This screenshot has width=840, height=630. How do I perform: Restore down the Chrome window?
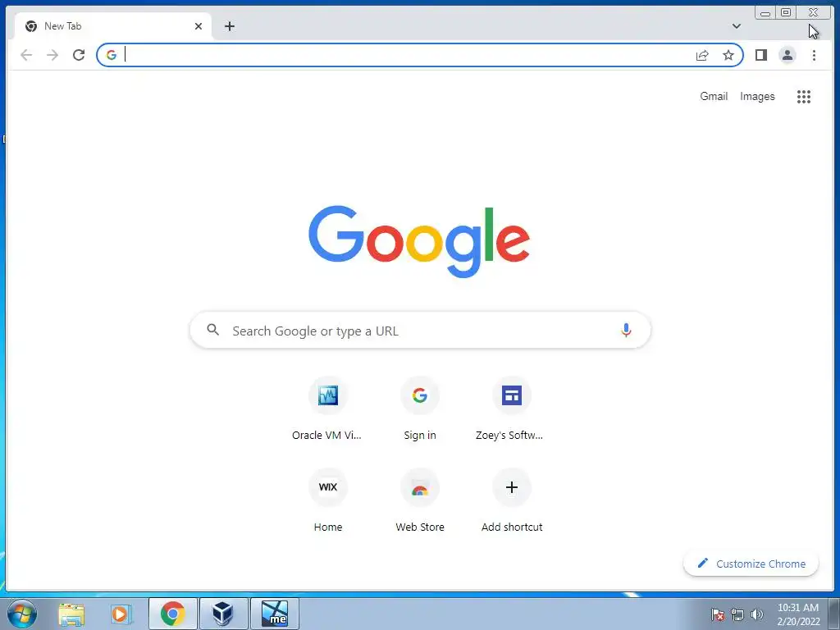point(786,12)
